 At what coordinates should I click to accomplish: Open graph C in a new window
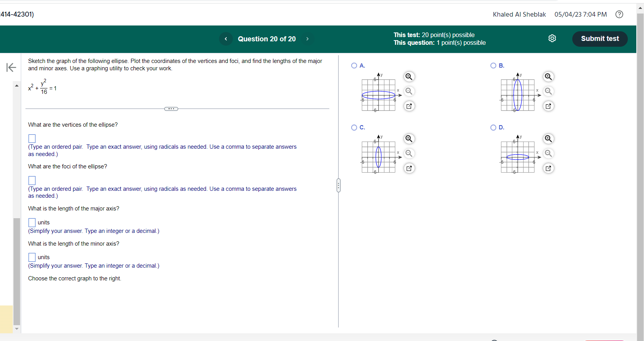(409, 168)
